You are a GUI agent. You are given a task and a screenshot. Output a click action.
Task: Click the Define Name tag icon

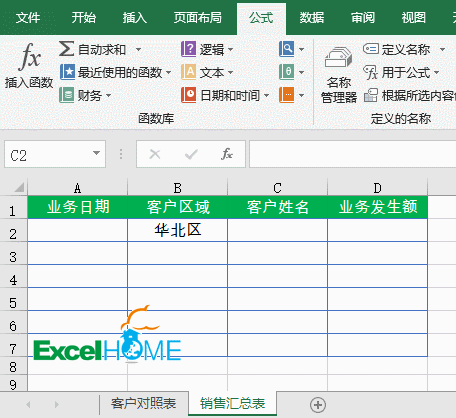click(x=371, y=49)
